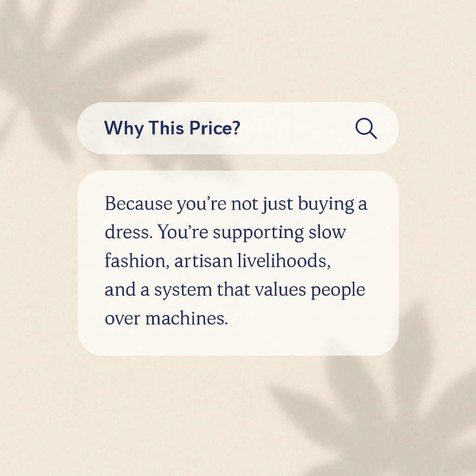Click the magnifying glass search icon
This screenshot has width=476, height=476.
pos(366,128)
